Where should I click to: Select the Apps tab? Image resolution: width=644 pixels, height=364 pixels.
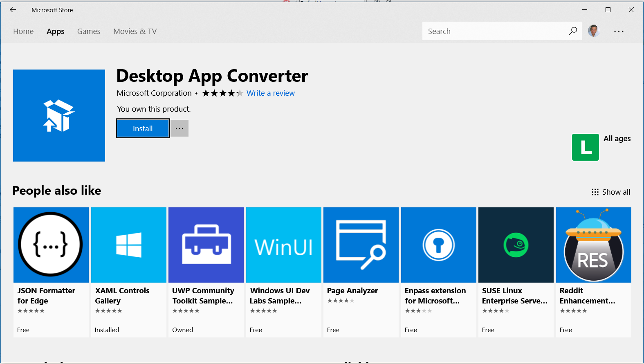[56, 31]
